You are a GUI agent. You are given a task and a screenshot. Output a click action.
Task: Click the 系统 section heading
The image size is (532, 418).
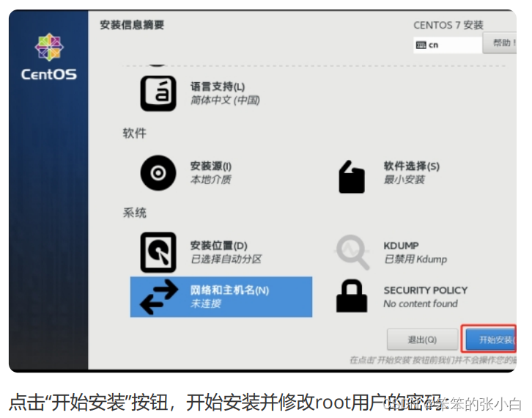click(134, 213)
